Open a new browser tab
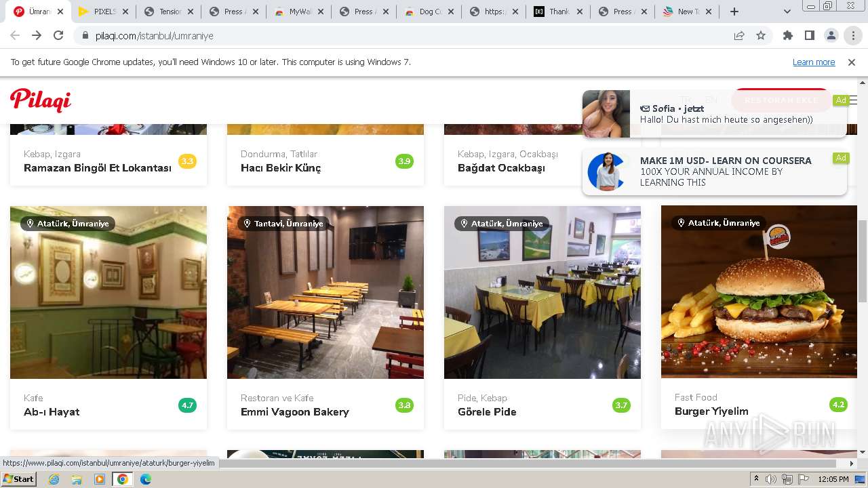This screenshot has height=488, width=868. click(x=734, y=12)
